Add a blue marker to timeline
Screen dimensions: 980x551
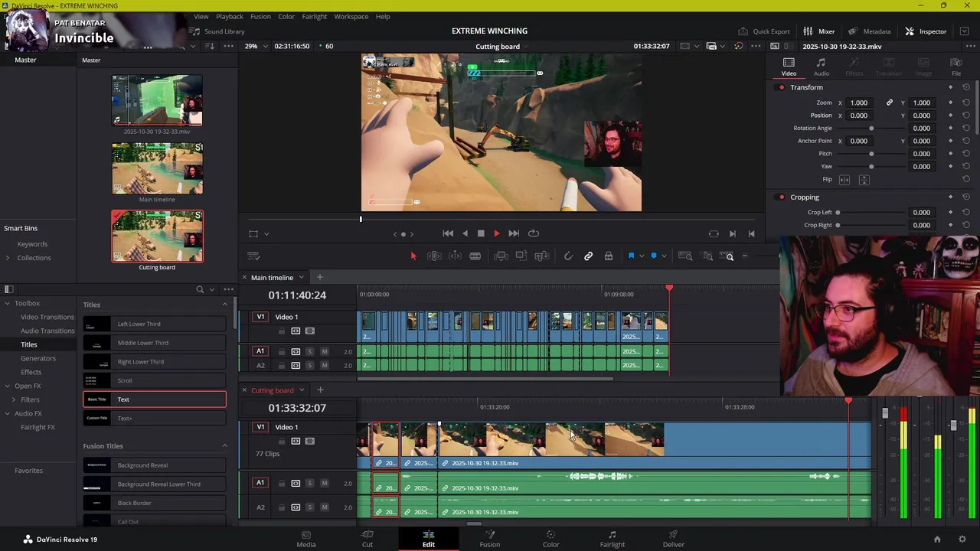tap(653, 256)
